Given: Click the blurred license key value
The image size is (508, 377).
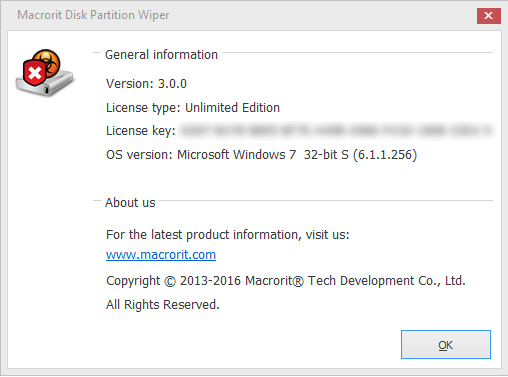Looking at the screenshot, I should (x=336, y=130).
